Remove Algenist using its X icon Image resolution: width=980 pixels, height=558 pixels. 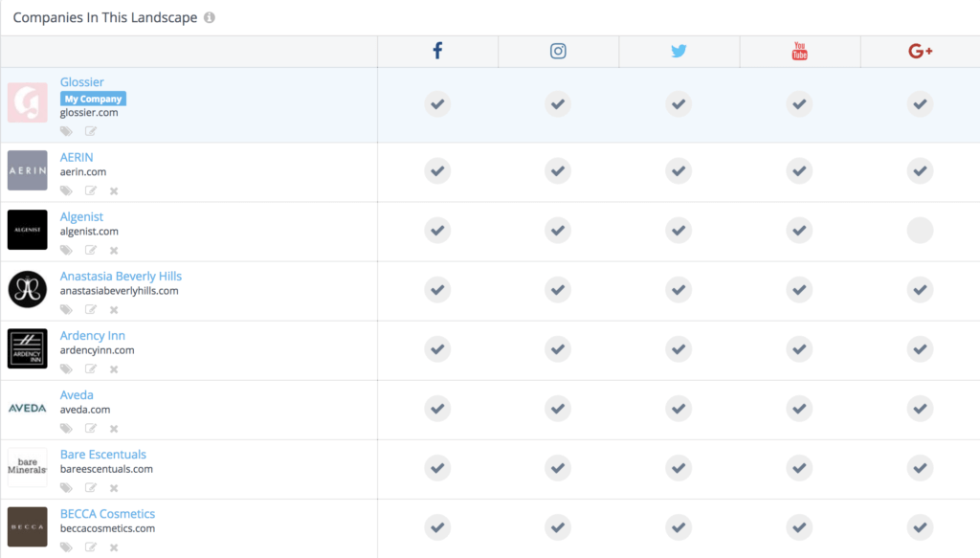113,250
